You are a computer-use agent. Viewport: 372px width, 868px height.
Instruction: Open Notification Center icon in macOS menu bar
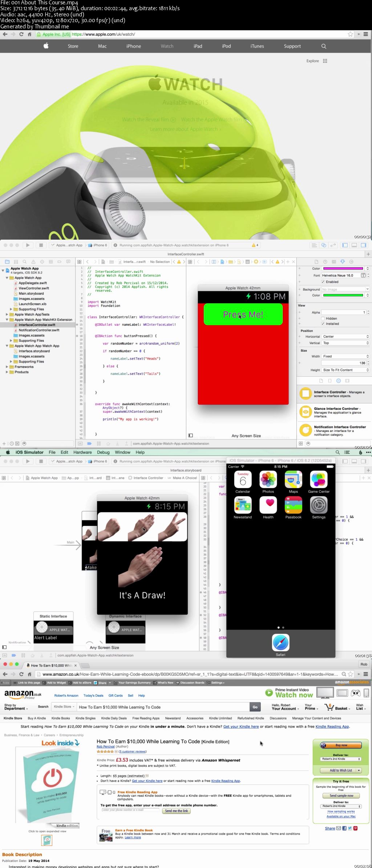(x=347, y=452)
